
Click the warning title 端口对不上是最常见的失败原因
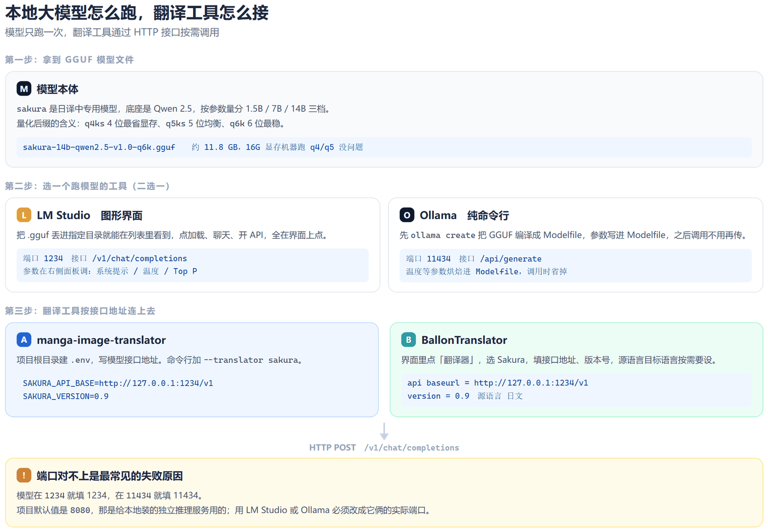(x=110, y=476)
